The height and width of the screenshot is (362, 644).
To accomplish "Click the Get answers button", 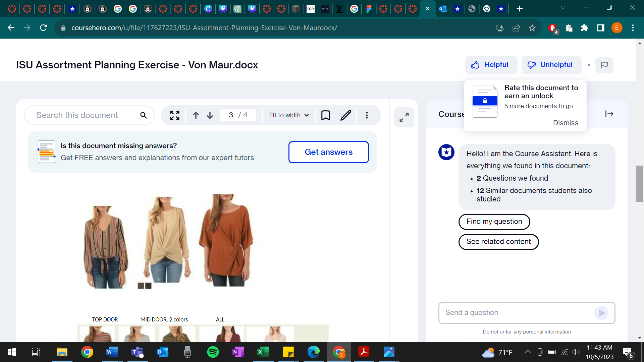I will tap(329, 152).
